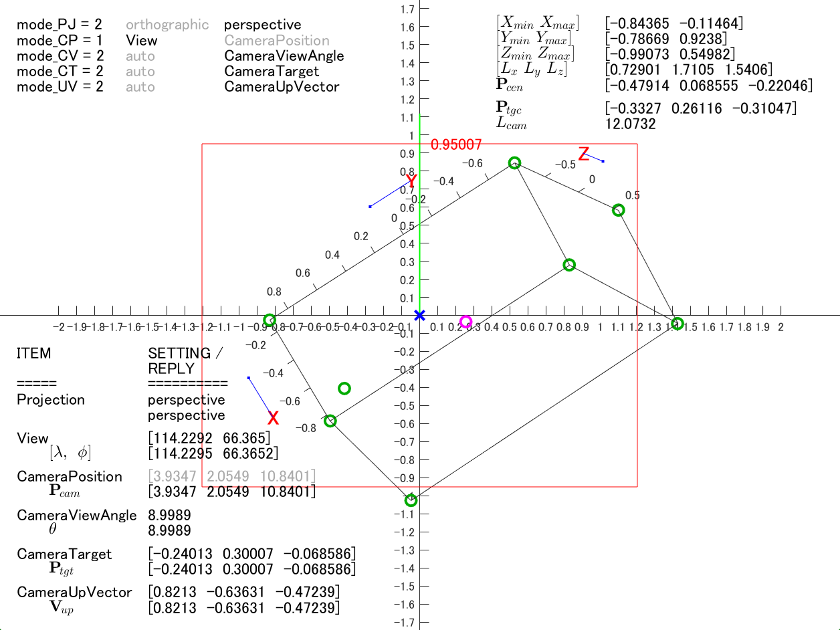Click the red X axis label
The image size is (840, 630).
click(273, 419)
